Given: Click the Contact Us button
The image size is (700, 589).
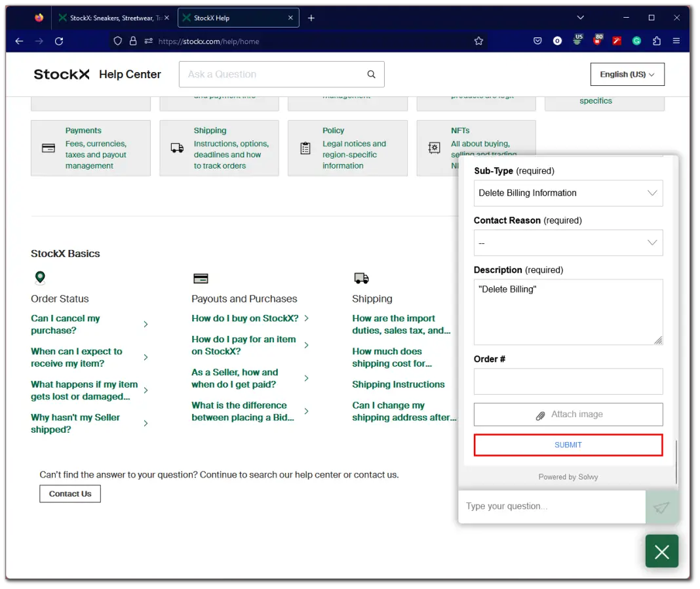Looking at the screenshot, I should (70, 494).
